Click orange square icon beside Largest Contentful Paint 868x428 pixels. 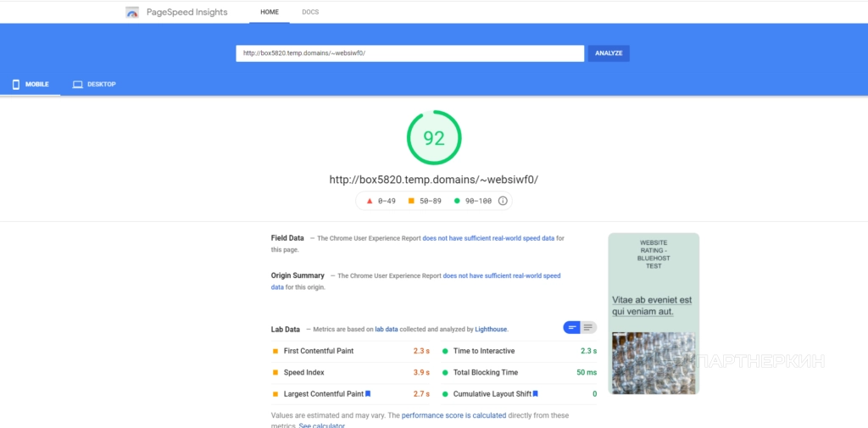pyautogui.click(x=275, y=394)
